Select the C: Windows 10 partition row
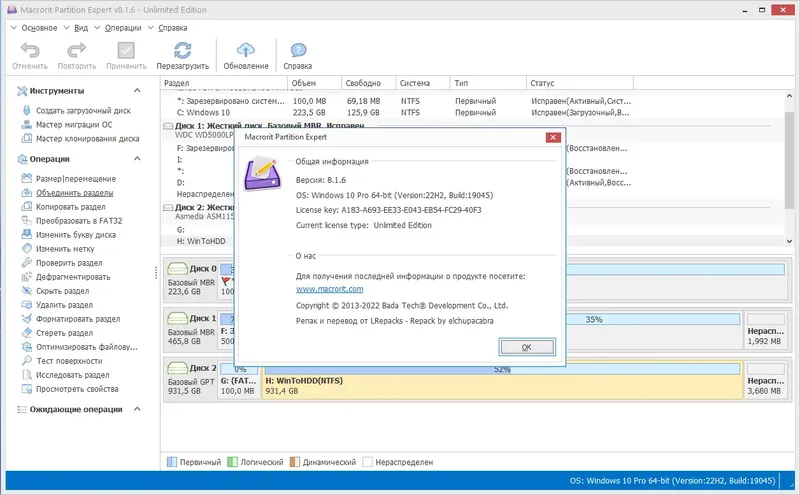The height and width of the screenshot is (495, 800). 473,112
